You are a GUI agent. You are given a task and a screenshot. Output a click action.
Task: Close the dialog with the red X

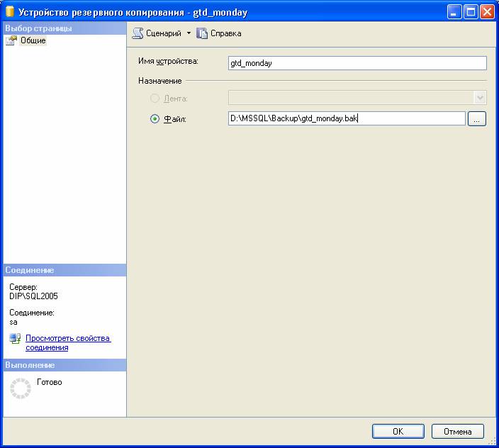[x=487, y=12]
